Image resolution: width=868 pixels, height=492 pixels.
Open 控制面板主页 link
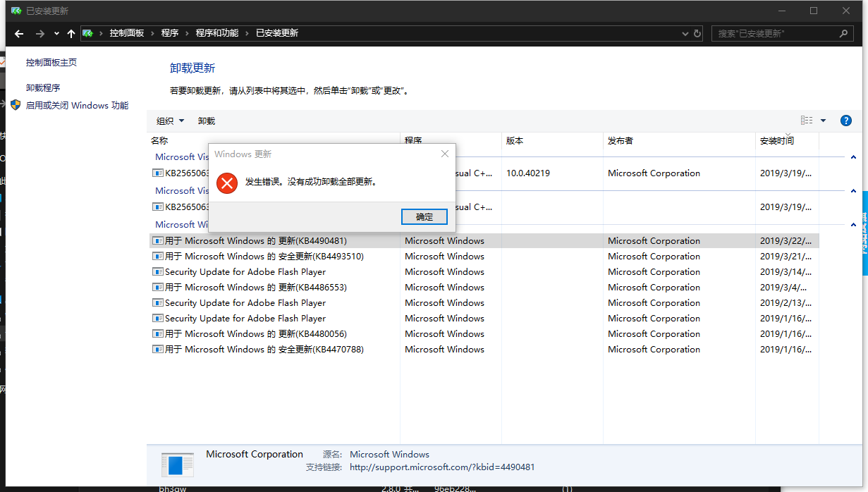pyautogui.click(x=51, y=62)
